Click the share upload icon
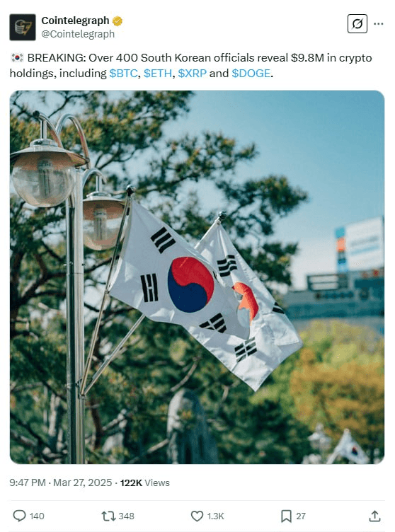 pos(374,516)
